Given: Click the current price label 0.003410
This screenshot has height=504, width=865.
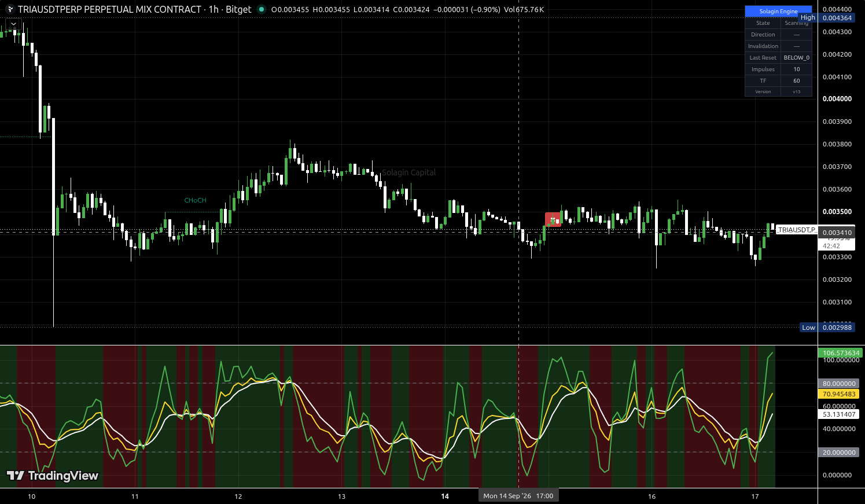Looking at the screenshot, I should point(837,233).
